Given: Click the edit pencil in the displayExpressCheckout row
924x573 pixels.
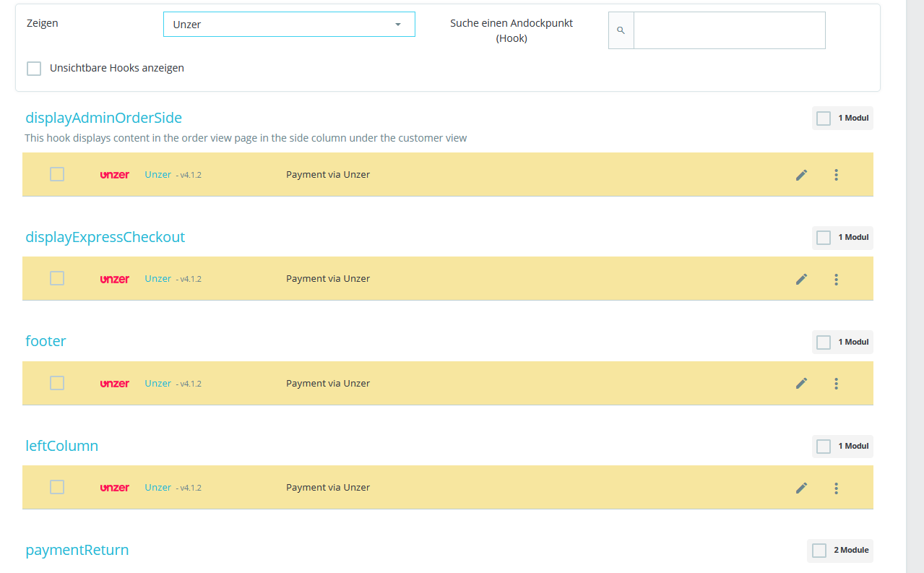Looking at the screenshot, I should point(801,279).
